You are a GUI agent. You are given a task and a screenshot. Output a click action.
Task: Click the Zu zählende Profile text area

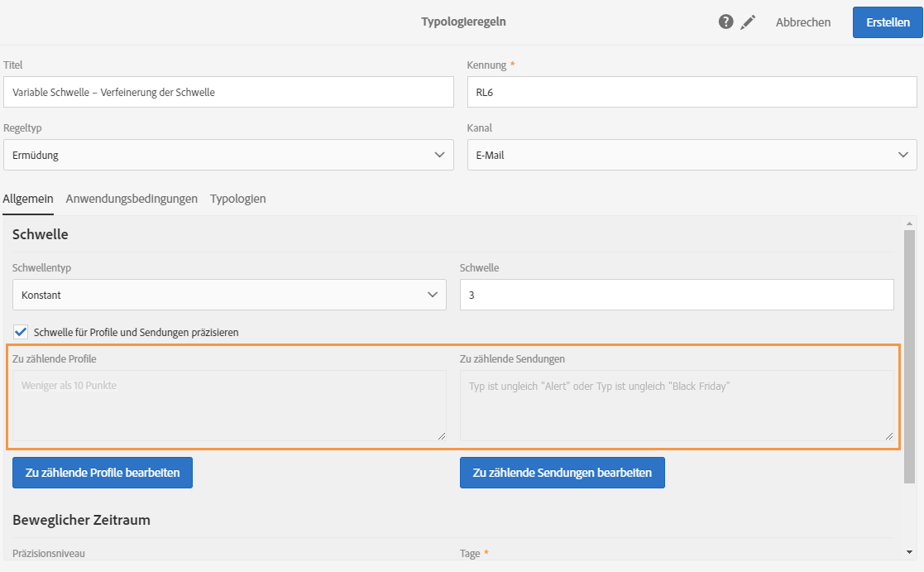(229, 405)
